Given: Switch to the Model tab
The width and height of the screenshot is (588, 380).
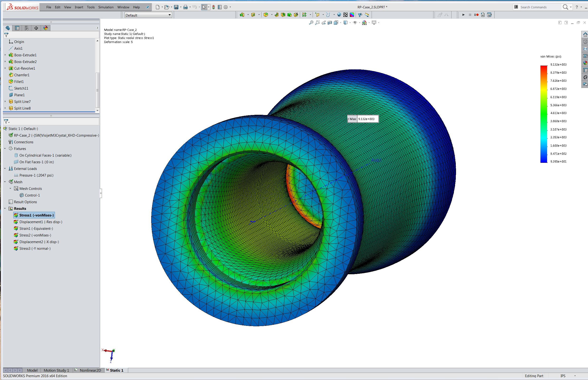Looking at the screenshot, I should point(32,370).
